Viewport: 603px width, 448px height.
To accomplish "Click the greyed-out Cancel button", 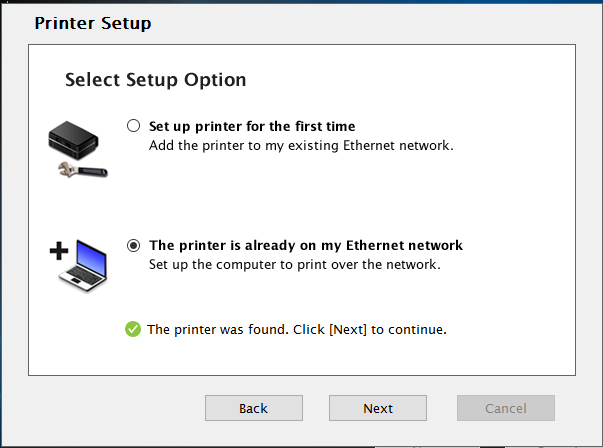I will (x=506, y=408).
